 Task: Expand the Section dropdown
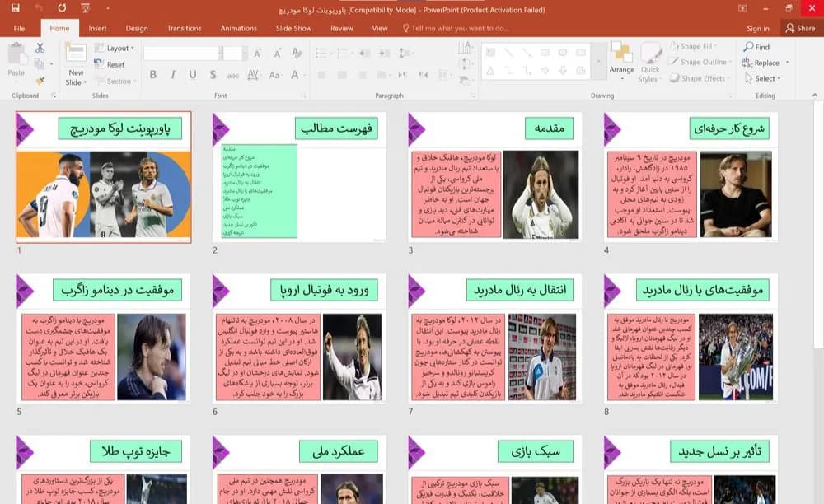pos(116,82)
